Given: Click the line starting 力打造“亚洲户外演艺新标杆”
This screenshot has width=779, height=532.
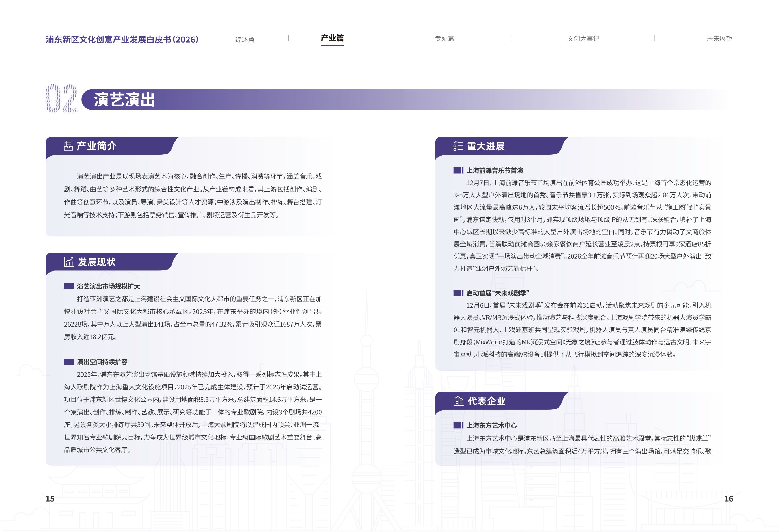Looking at the screenshot, I should [496, 269].
